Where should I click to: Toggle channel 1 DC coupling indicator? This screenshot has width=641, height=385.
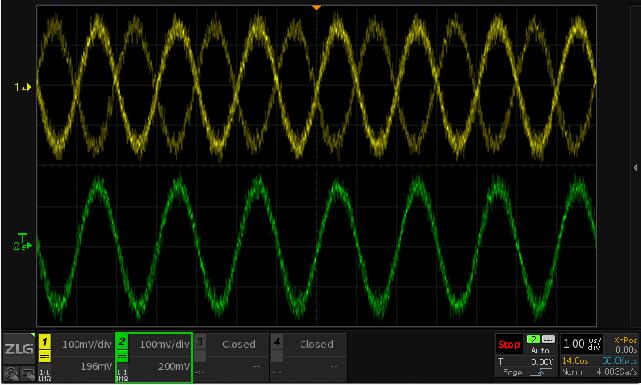(45, 356)
